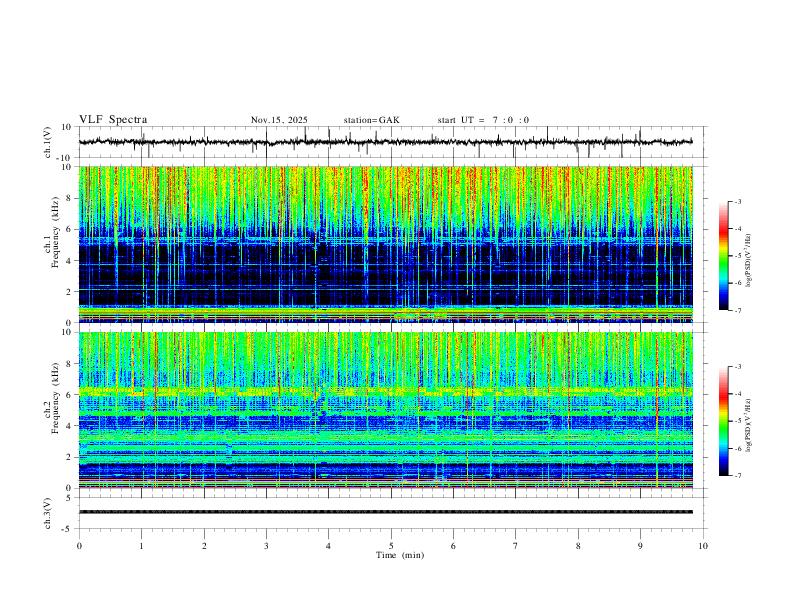792x612 pixels.
Task: Click the ch.2 Frequency (kHz) axis label
Action: [x=52, y=398]
